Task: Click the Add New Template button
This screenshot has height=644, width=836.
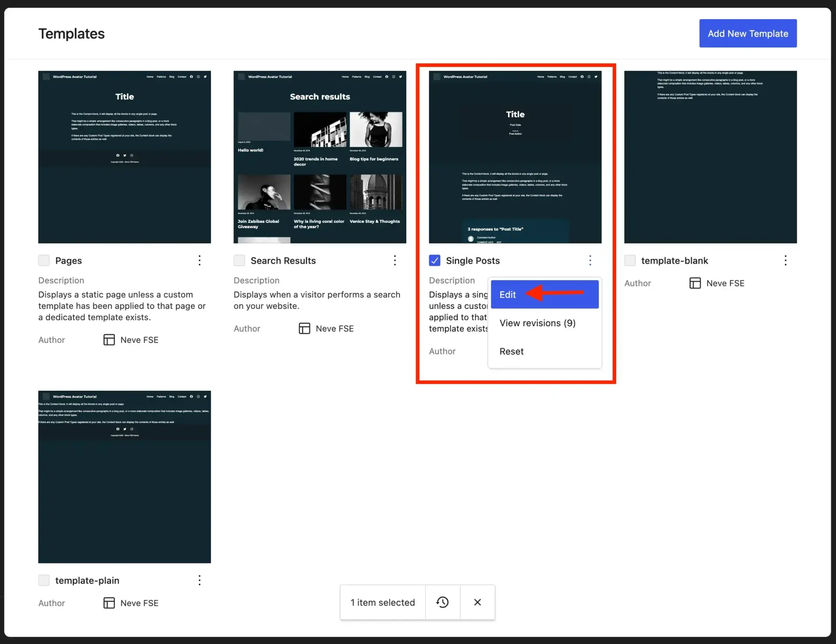Action: (x=748, y=33)
